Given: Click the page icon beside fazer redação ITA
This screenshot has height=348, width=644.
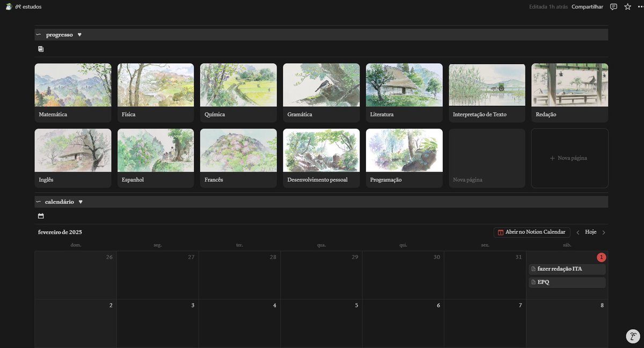Looking at the screenshot, I should 533,269.
